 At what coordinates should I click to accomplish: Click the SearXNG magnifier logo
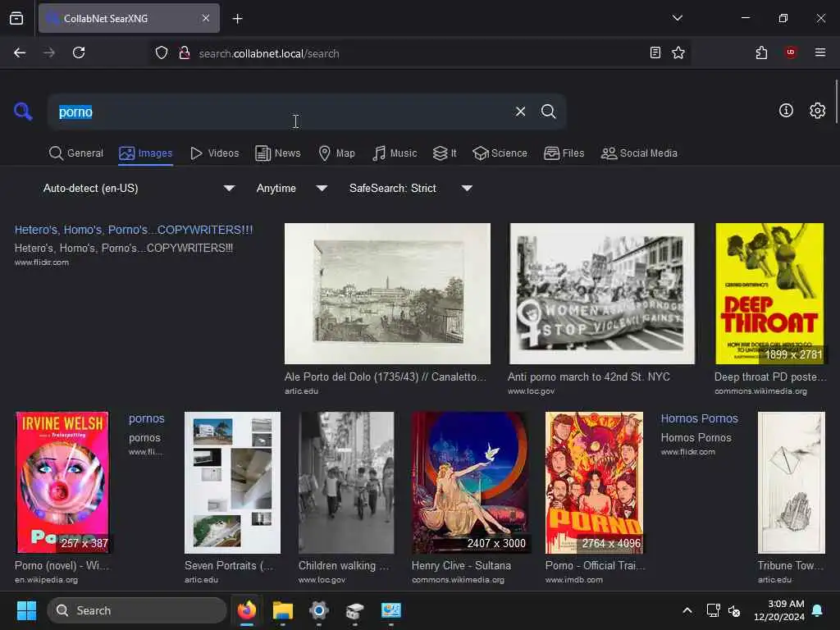(23, 112)
